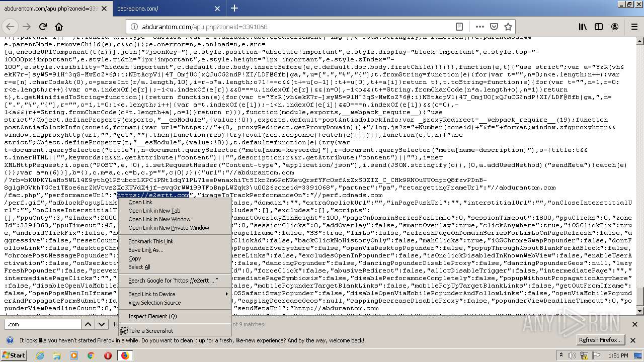Open the Windows Start menu
This screenshot has width=644, height=362.
(x=14, y=355)
